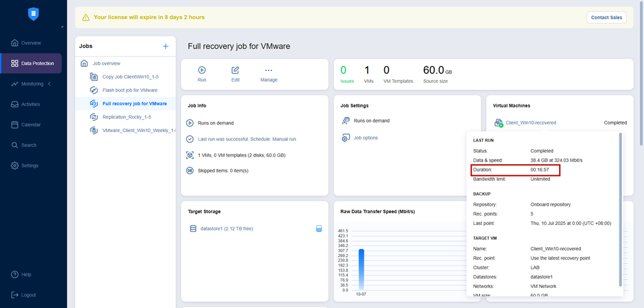Screen dimensions: 644x308
Task: Click the Unlimited bandwidth limit value
Action: point(540,179)
